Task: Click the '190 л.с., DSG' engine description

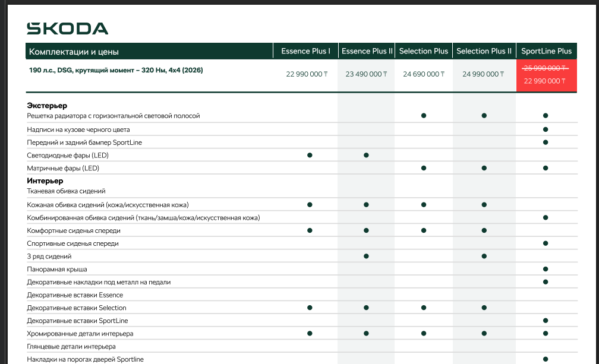Action: point(116,70)
